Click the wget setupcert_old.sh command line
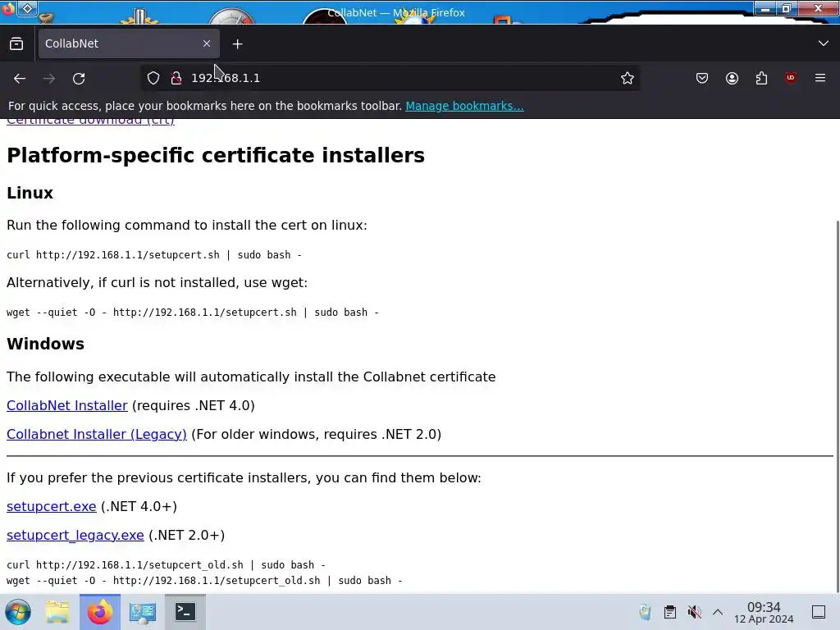The width and height of the screenshot is (840, 630). point(204,581)
